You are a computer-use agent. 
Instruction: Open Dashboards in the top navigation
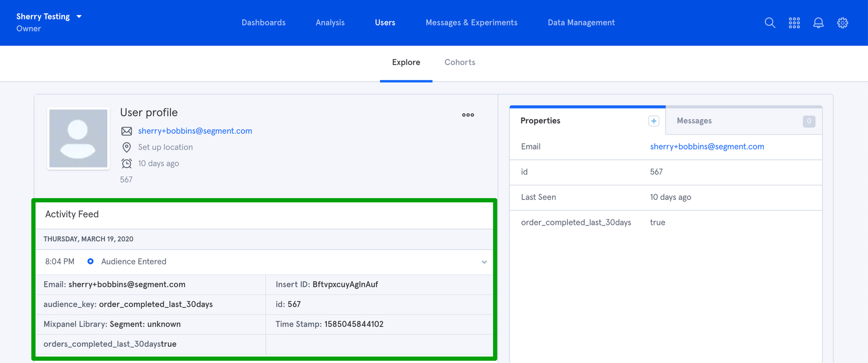pyautogui.click(x=264, y=23)
